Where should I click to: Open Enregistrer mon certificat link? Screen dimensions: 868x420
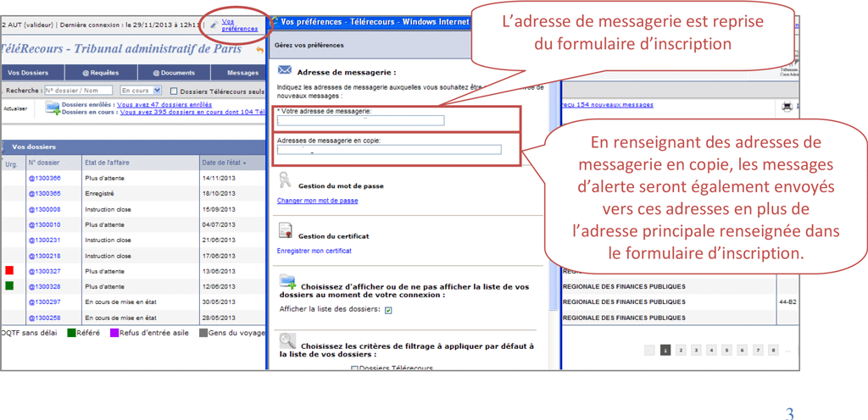pos(314,251)
